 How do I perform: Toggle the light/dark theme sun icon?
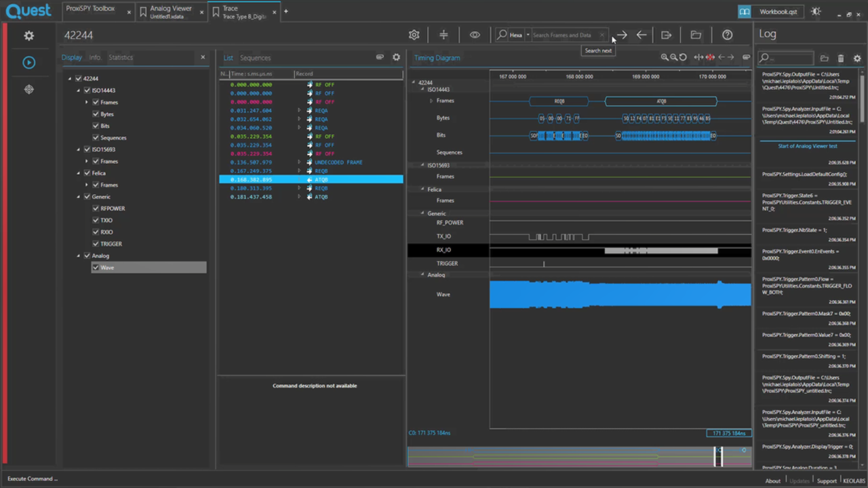pyautogui.click(x=816, y=12)
